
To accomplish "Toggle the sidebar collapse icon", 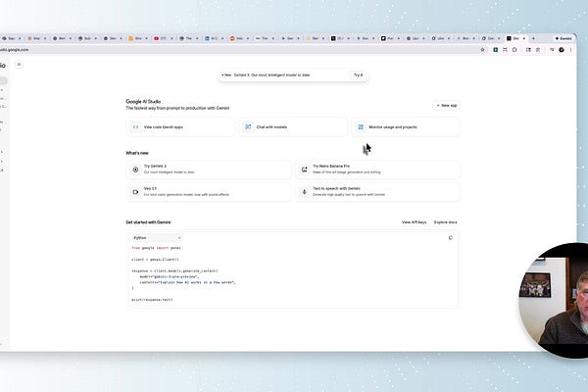I will [x=20, y=65].
